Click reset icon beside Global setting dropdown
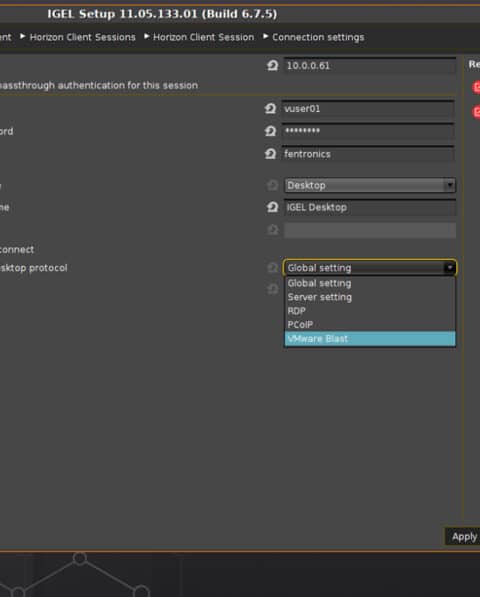 272,268
